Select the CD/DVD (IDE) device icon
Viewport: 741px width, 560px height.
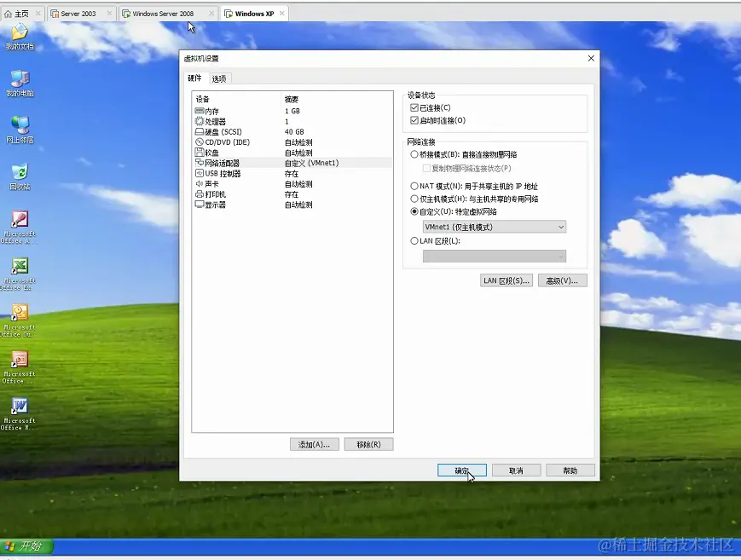pyautogui.click(x=200, y=142)
